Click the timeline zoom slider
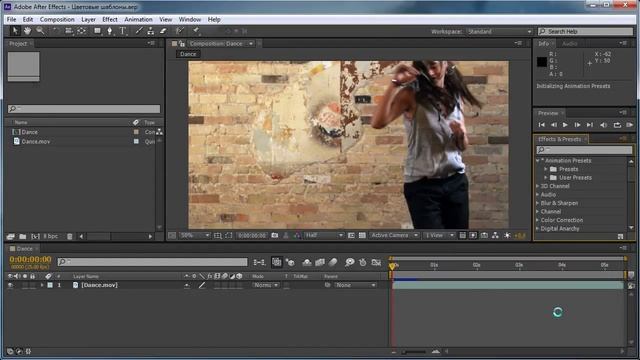640x360 pixels. click(x=414, y=351)
